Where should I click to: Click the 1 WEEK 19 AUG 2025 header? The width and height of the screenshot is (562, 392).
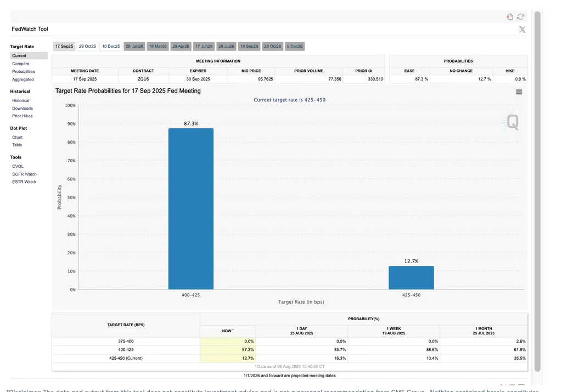[394, 331]
